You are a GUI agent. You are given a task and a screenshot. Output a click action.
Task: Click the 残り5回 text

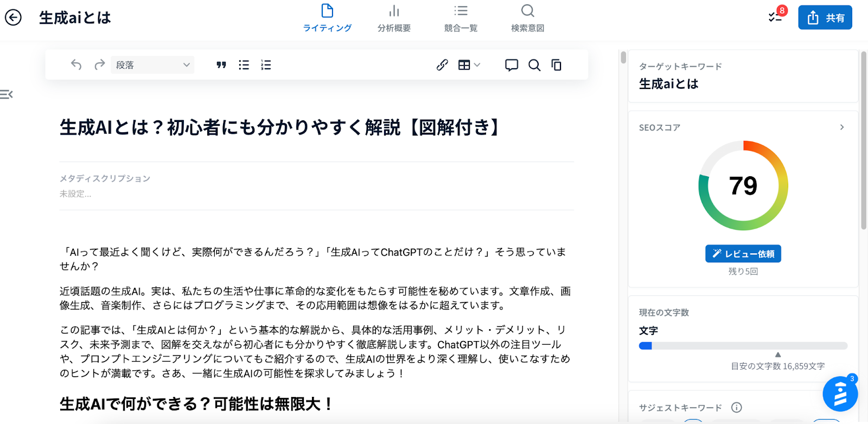click(743, 271)
